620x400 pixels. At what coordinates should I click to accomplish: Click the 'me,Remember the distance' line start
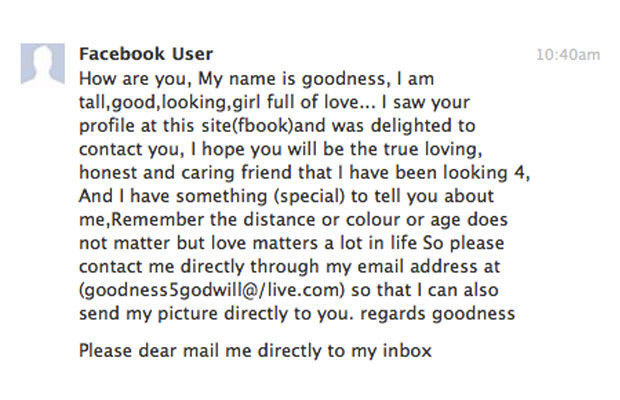198,220
